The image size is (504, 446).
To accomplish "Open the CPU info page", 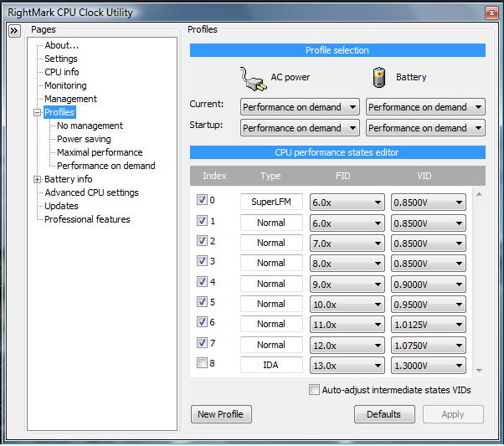I will pyautogui.click(x=62, y=72).
